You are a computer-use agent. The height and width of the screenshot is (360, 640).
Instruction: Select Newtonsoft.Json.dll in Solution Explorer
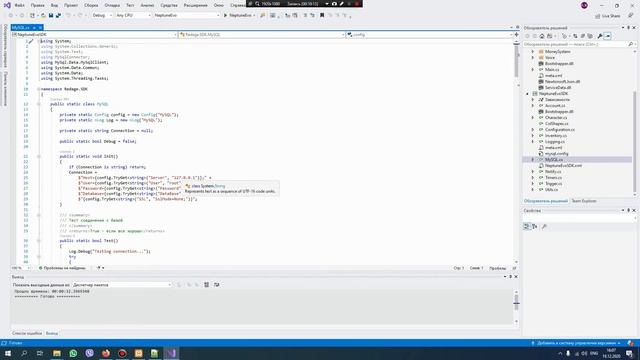tap(562, 82)
